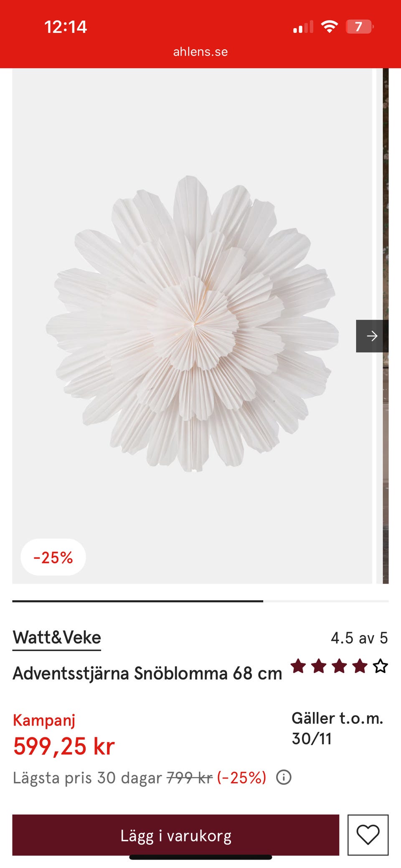The image size is (401, 868).
Task: Tap the Wi-Fi status icon
Action: [x=329, y=27]
